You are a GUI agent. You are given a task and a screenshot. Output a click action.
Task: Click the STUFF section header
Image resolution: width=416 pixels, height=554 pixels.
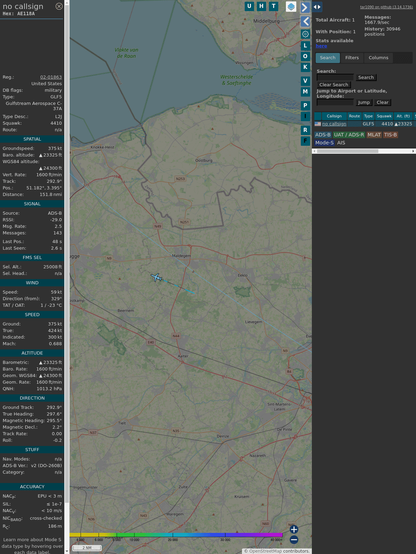pos(32,450)
